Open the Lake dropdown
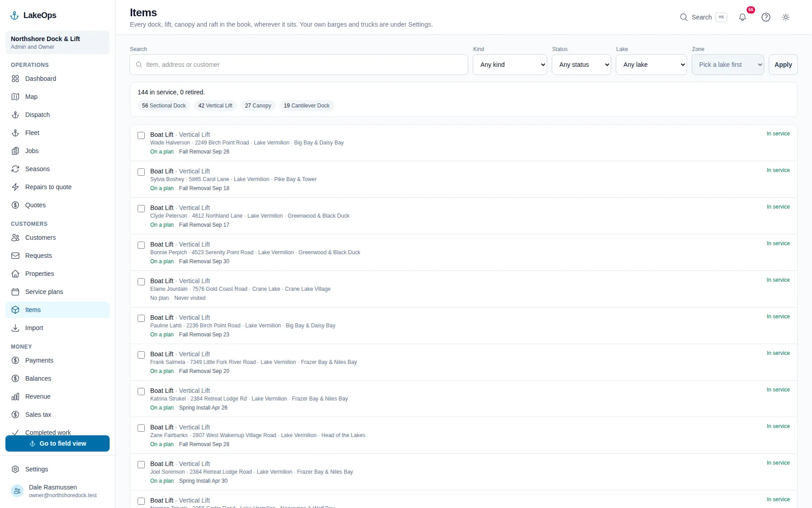This screenshot has width=812, height=508. (651, 65)
